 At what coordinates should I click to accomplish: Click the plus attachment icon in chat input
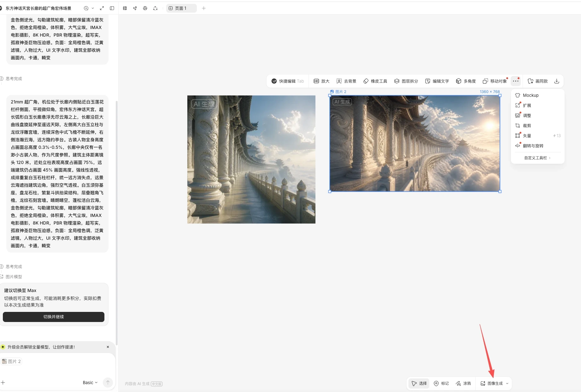(3, 383)
